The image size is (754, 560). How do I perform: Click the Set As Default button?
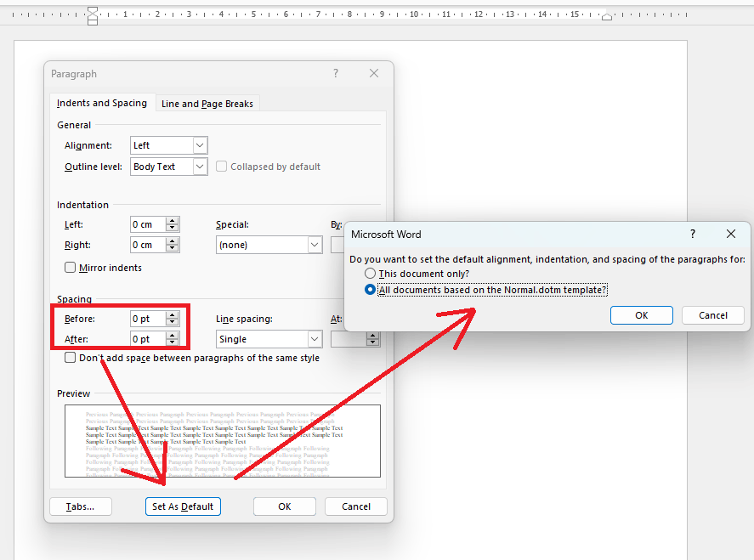coord(182,506)
